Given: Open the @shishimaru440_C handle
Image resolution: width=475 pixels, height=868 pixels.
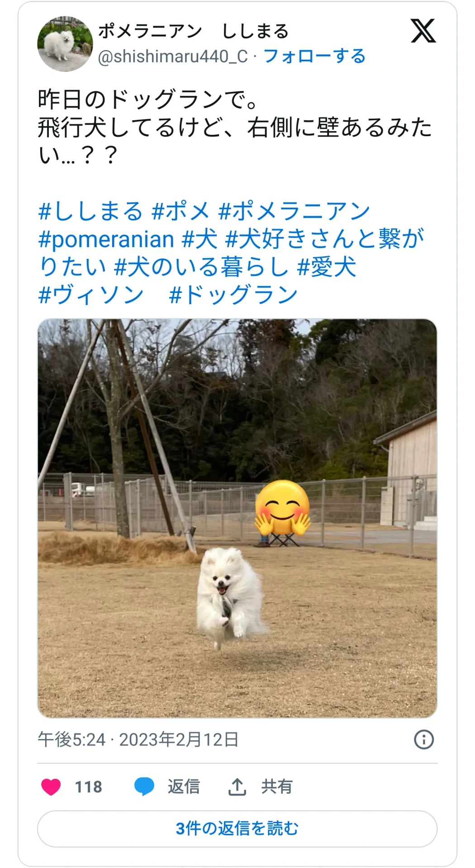Looking at the screenshot, I should (x=173, y=57).
